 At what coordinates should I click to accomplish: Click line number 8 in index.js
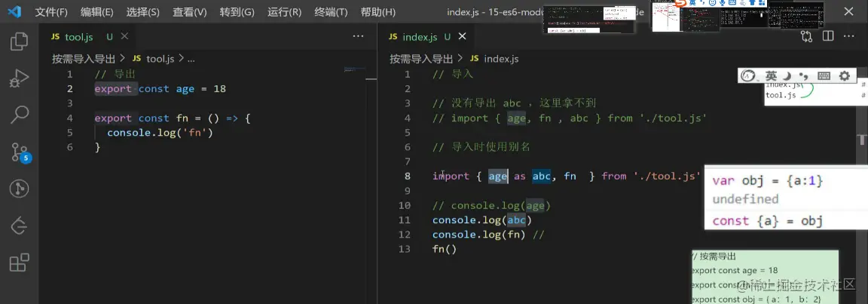coord(408,176)
